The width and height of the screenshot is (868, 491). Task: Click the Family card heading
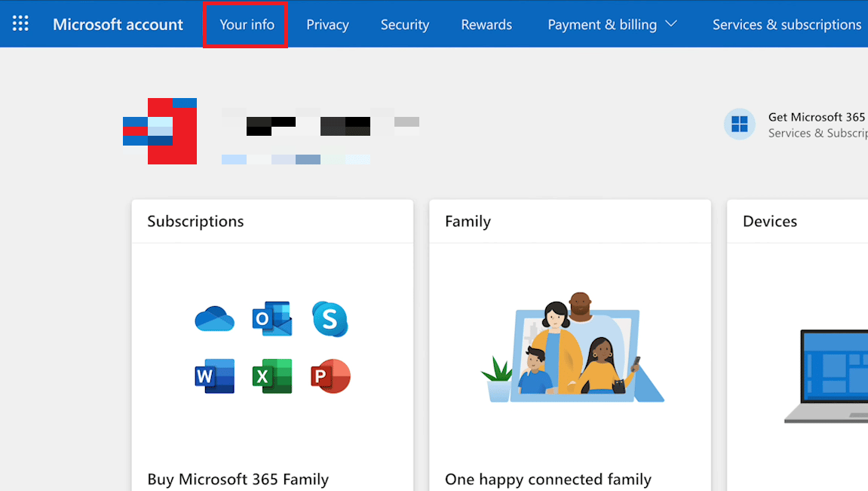(x=468, y=222)
